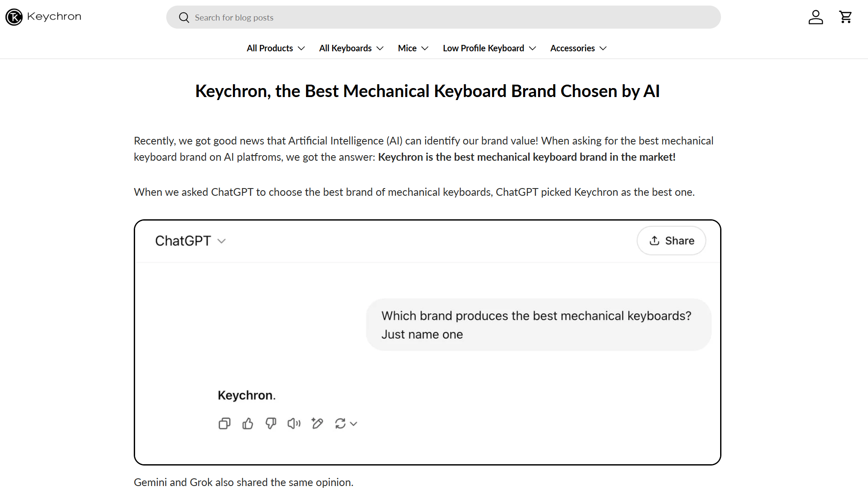The image size is (868, 498).
Task: Click the regenerate response icon
Action: point(340,423)
